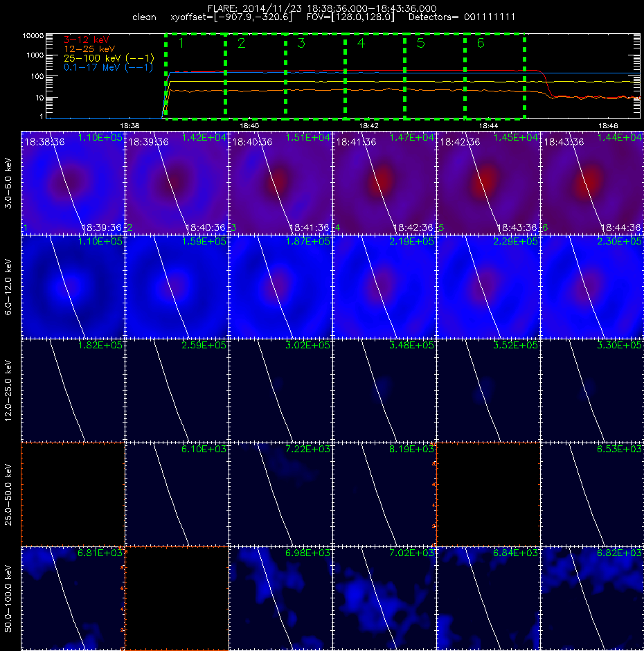Click the '18:40' tick label on light curve axis

[249, 125]
